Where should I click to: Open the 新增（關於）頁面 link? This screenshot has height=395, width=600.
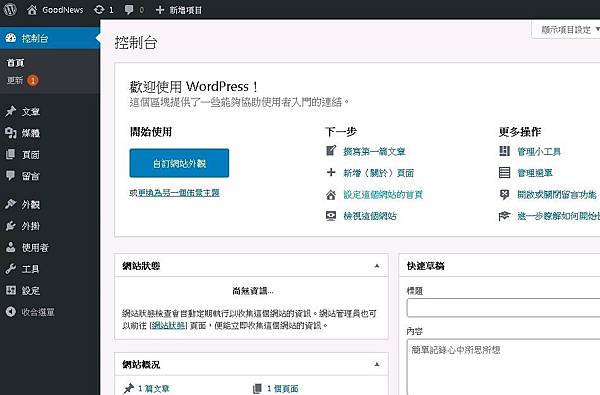pos(378,173)
